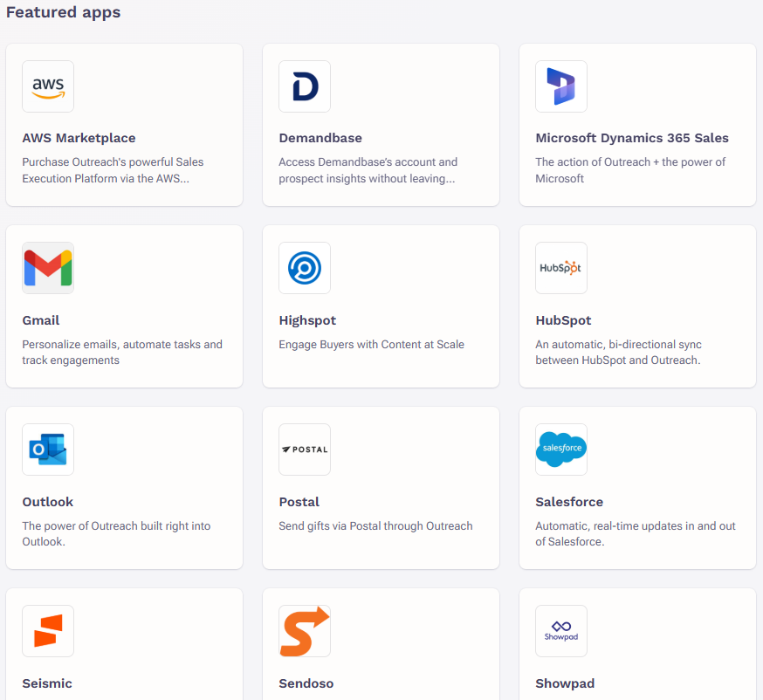Click the Postal logo icon
The width and height of the screenshot is (763, 700).
305,450
